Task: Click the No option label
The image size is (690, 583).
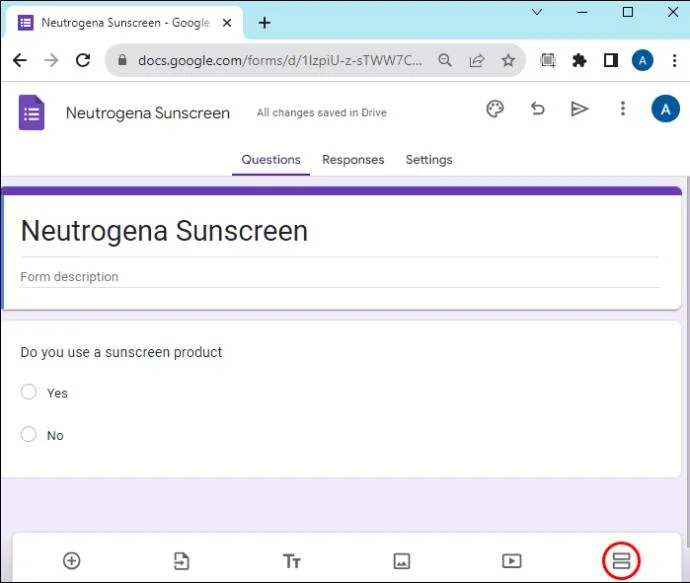Action: [55, 436]
